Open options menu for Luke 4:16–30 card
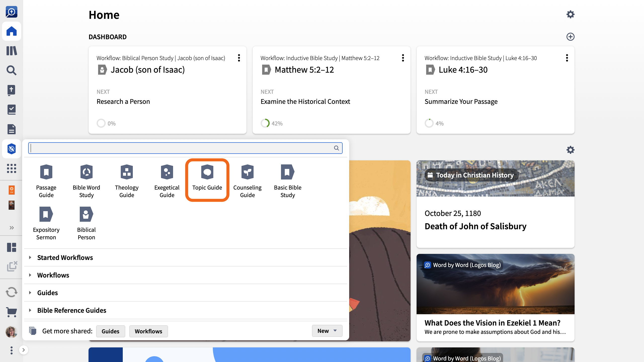The height and width of the screenshot is (362, 644). [567, 58]
